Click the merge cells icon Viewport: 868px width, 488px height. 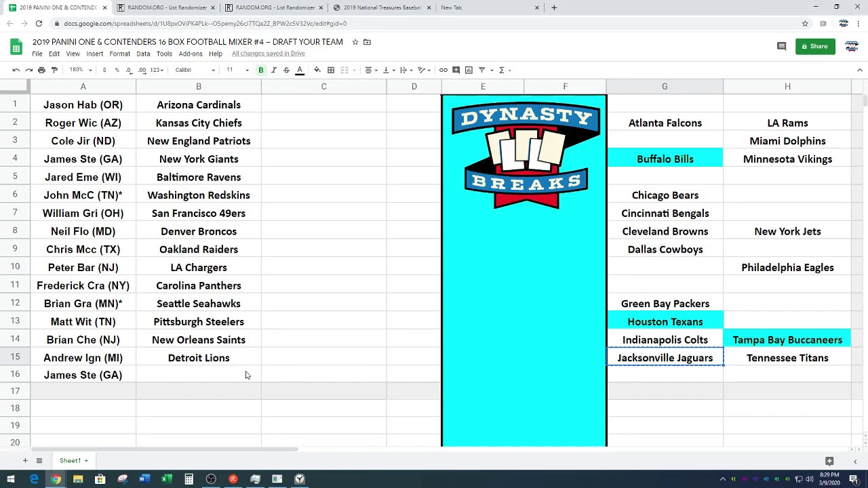pyautogui.click(x=344, y=70)
